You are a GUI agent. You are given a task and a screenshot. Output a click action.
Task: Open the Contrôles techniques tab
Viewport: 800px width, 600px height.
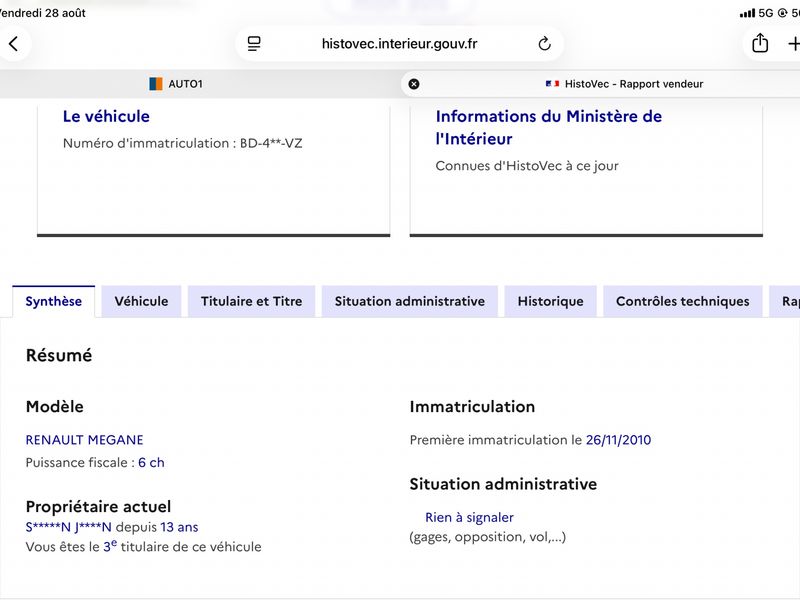(x=683, y=302)
